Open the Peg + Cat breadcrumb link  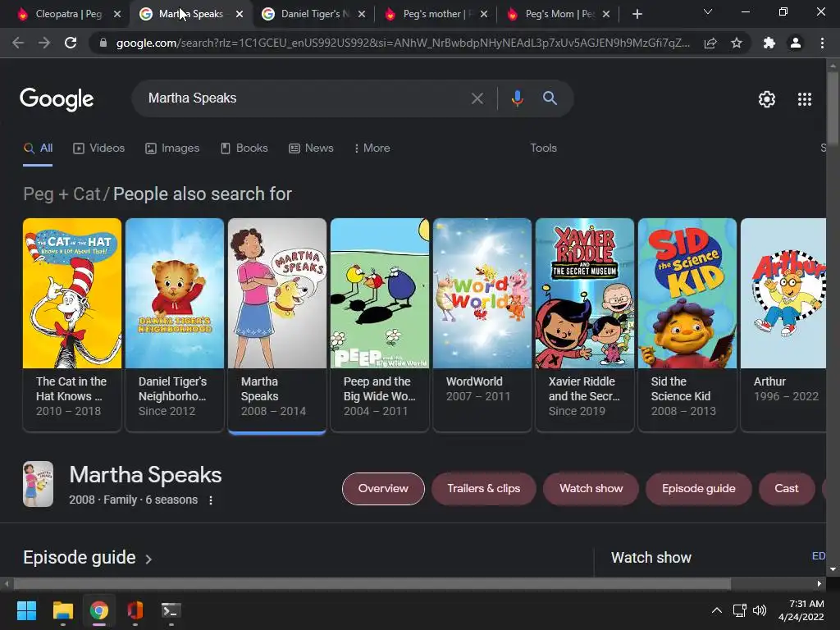[62, 194]
